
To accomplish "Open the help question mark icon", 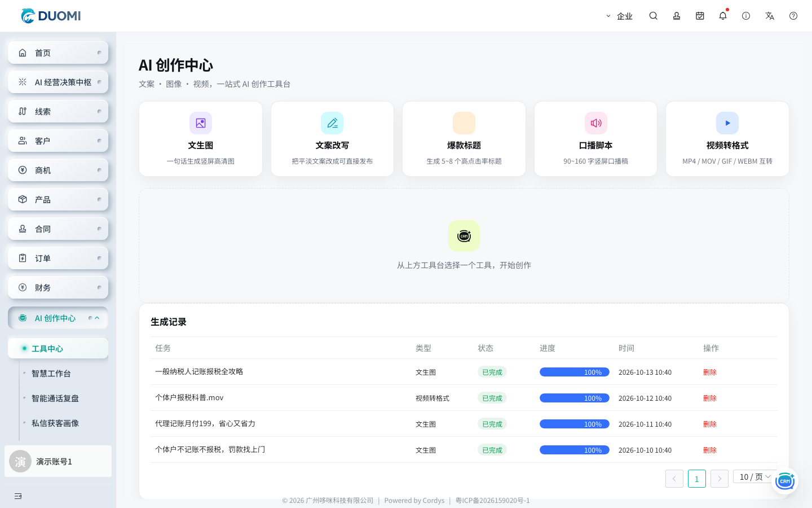I will pyautogui.click(x=793, y=16).
